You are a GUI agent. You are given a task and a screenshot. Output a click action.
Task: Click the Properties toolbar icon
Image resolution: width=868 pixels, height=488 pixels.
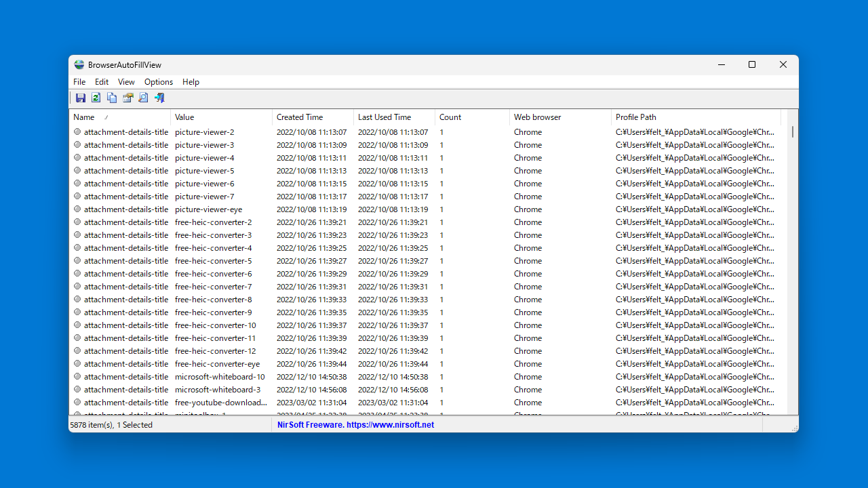pyautogui.click(x=127, y=98)
